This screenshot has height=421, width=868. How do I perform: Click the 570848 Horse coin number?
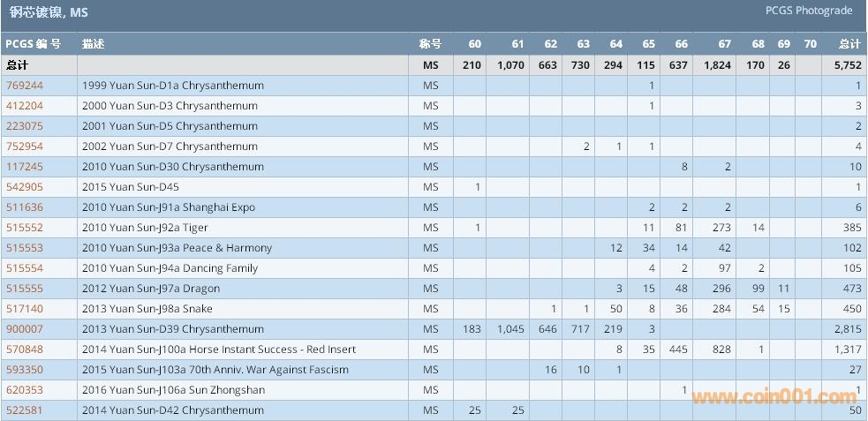point(25,350)
